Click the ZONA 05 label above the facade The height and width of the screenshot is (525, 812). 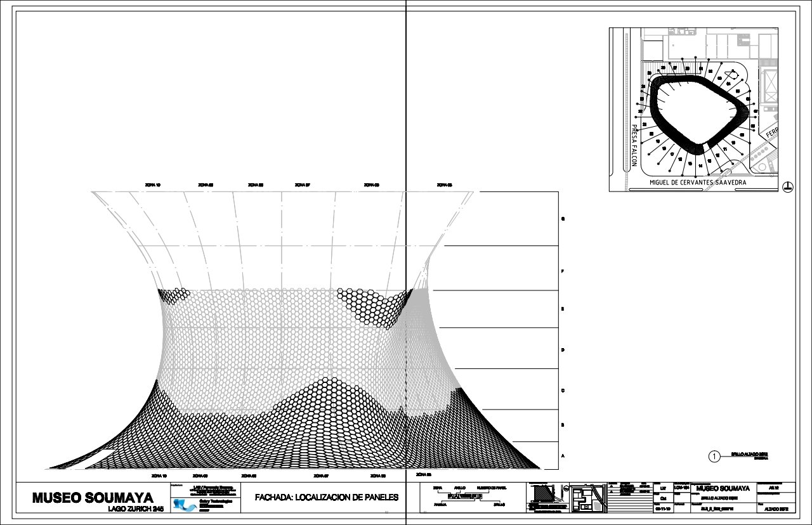tap(444, 185)
